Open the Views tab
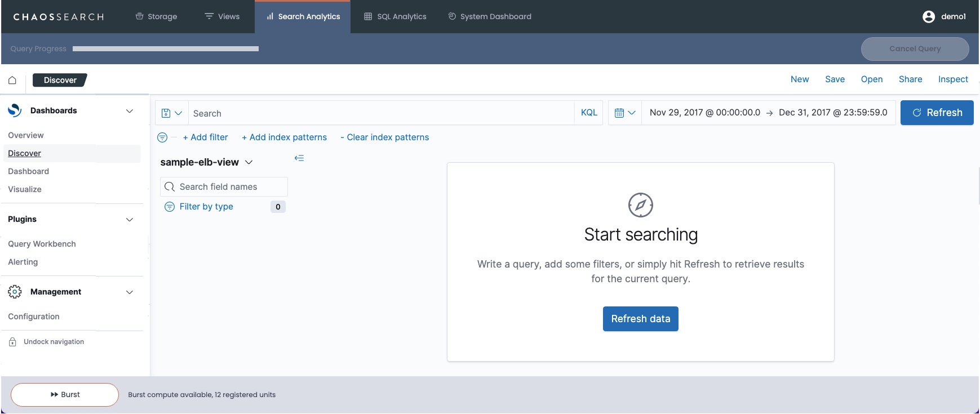The height and width of the screenshot is (414, 980). point(222,17)
